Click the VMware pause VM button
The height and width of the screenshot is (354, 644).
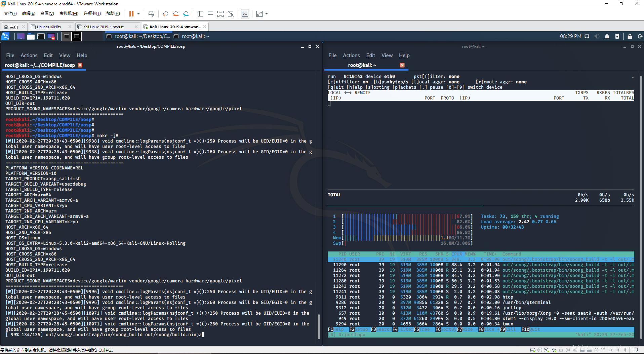click(131, 14)
